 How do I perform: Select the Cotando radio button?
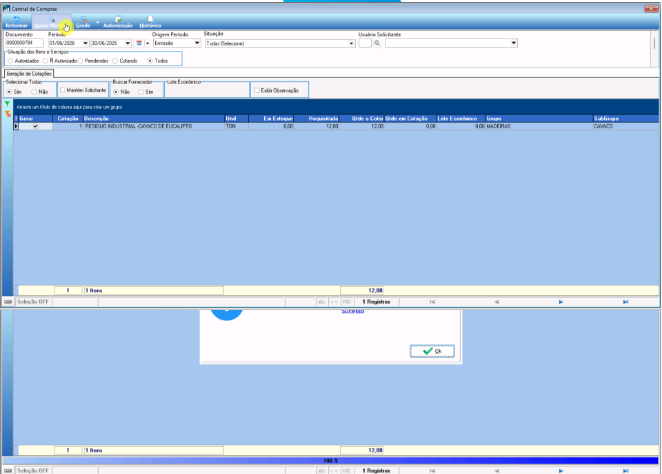click(115, 61)
